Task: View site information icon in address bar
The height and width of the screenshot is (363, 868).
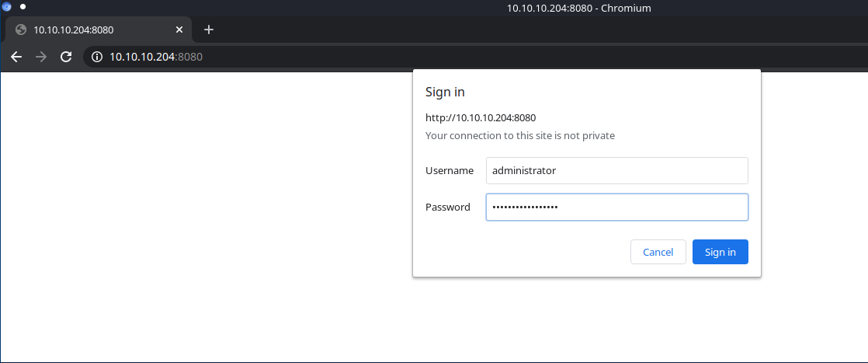Action: 97,57
